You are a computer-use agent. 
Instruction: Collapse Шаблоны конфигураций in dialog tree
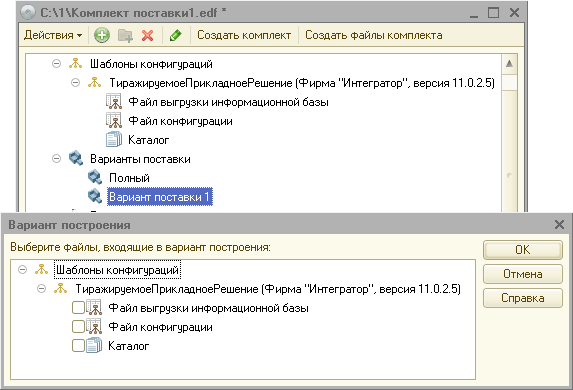23,270
